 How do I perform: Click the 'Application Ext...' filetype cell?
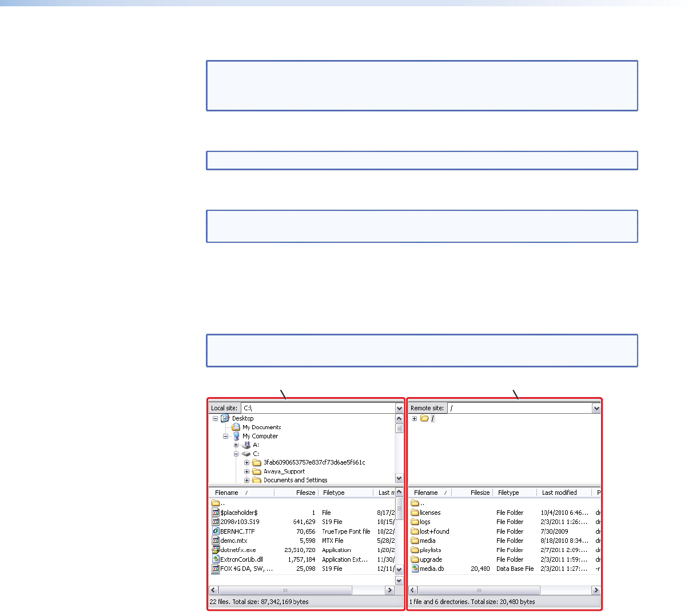point(345,559)
